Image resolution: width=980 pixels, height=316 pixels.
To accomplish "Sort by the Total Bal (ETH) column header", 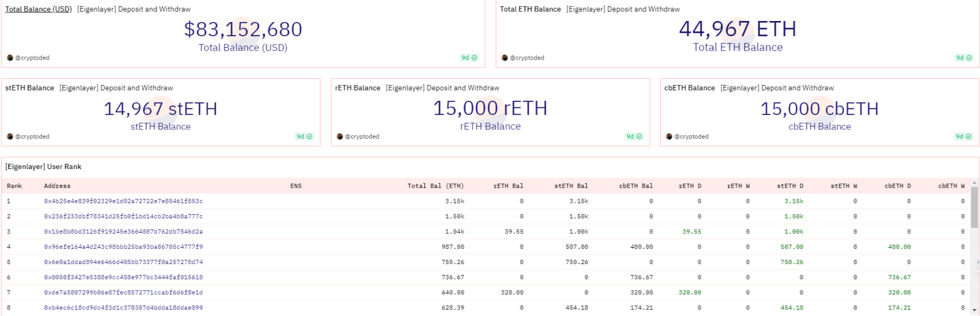I will [435, 186].
